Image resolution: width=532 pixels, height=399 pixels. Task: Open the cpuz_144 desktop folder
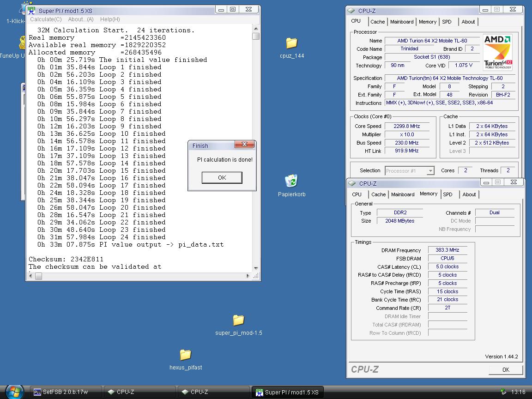[291, 48]
